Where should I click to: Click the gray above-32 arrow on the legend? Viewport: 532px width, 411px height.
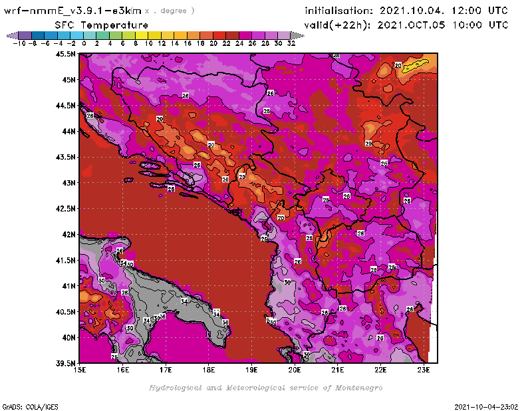coord(297,35)
